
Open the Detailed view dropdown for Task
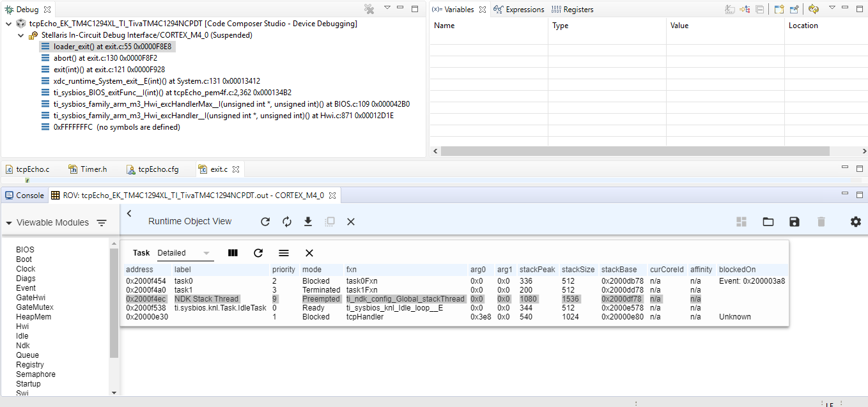pyautogui.click(x=185, y=253)
